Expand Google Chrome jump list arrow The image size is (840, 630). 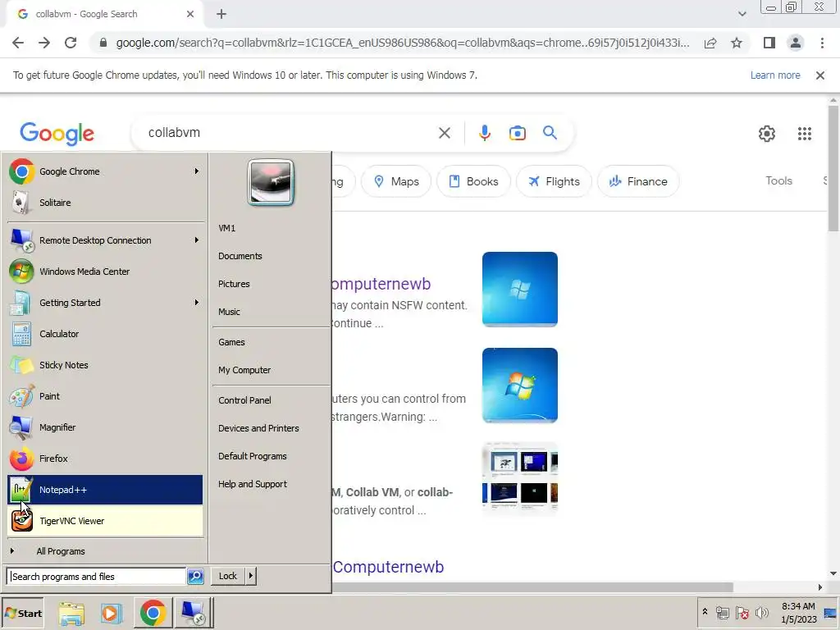[197, 171]
